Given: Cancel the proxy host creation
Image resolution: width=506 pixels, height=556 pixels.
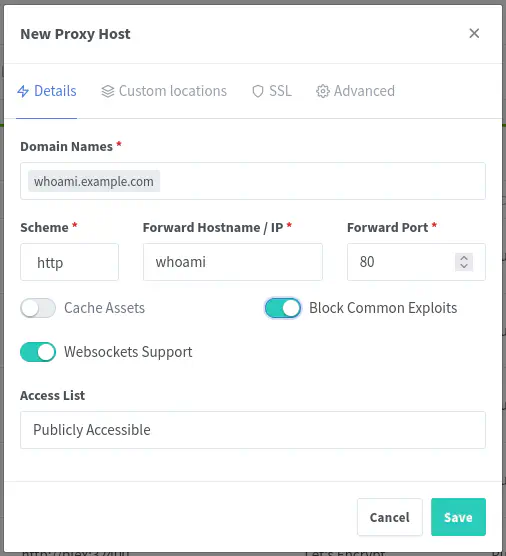Looking at the screenshot, I should tap(390, 517).
